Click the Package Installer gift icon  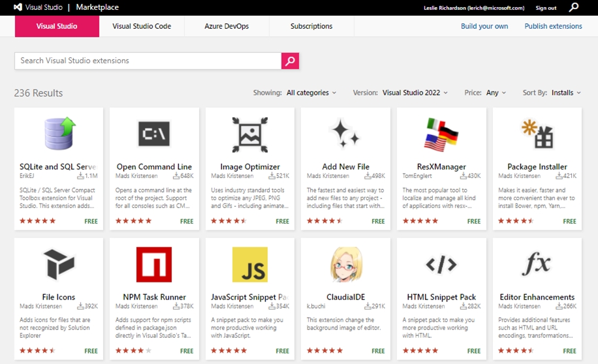click(x=537, y=134)
